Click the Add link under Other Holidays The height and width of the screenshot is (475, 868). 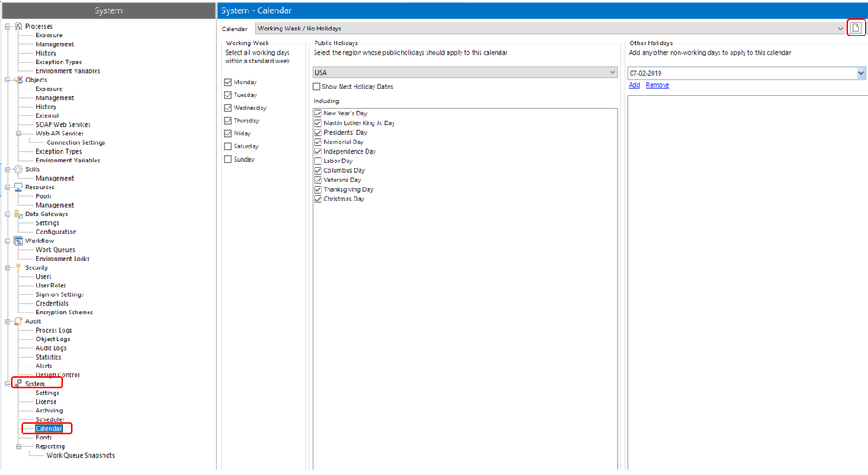click(x=634, y=85)
